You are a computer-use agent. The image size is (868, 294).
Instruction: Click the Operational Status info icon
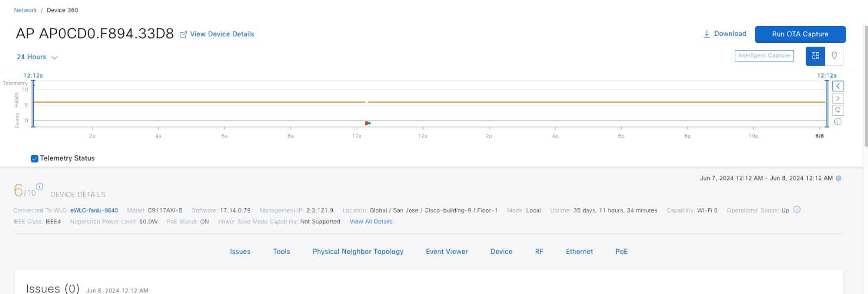pyautogui.click(x=797, y=210)
